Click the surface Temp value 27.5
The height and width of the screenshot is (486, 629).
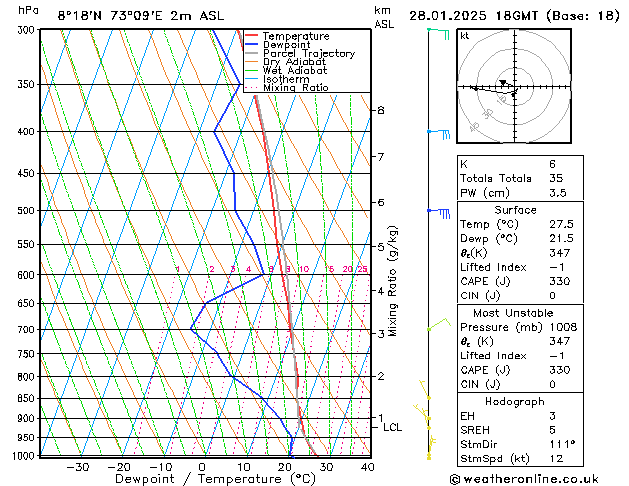tap(561, 224)
